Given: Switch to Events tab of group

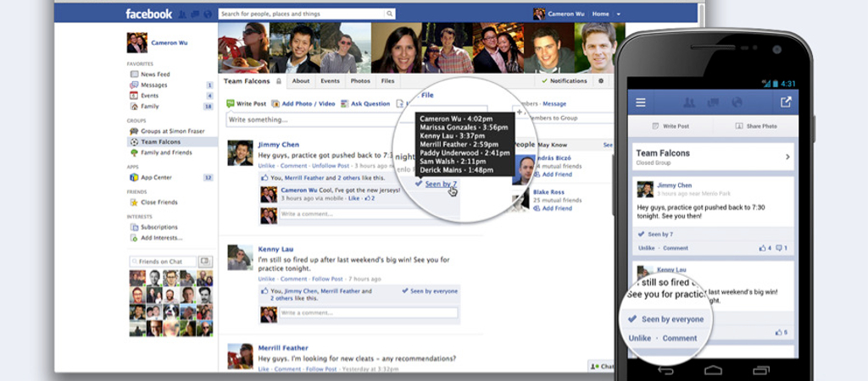Looking at the screenshot, I should point(330,80).
